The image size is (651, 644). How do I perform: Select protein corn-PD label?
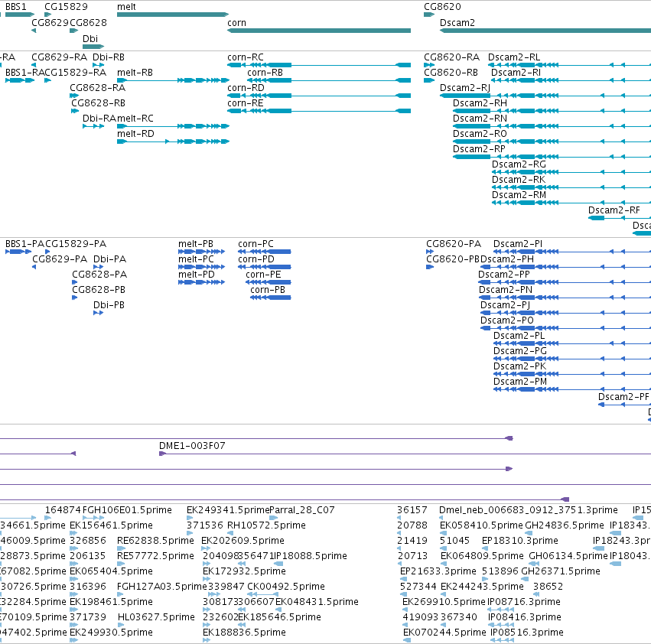coord(256,259)
